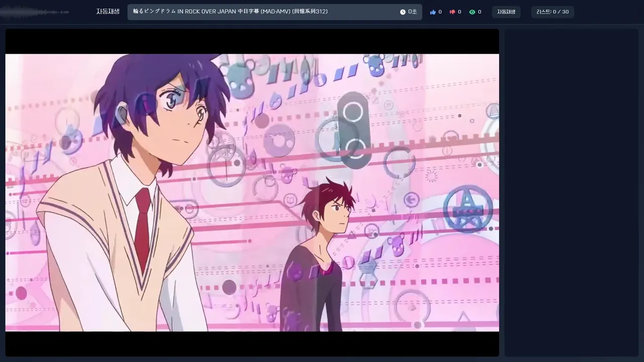644x362 pixels.
Task: Click the 0초 elapsed time text
Action: tap(413, 12)
